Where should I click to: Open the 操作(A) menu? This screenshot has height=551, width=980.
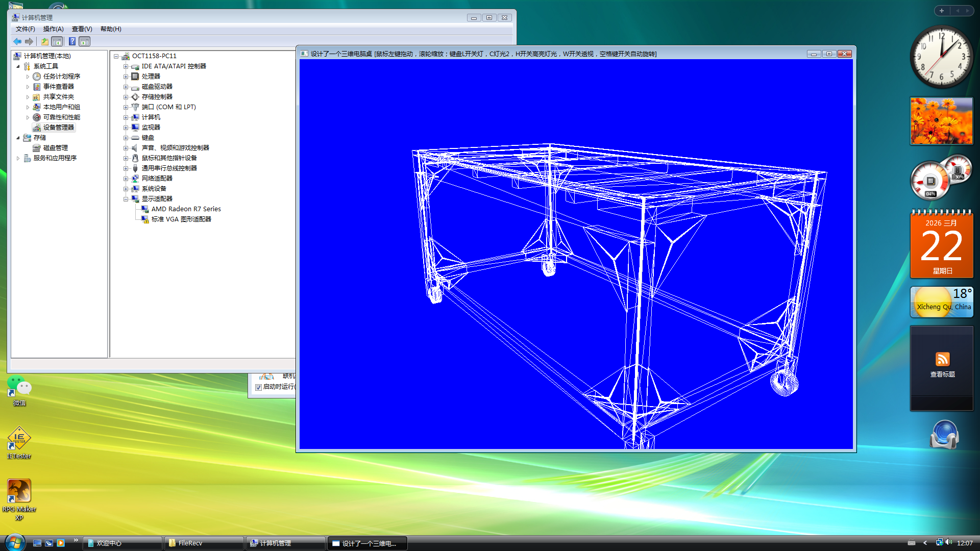click(53, 29)
